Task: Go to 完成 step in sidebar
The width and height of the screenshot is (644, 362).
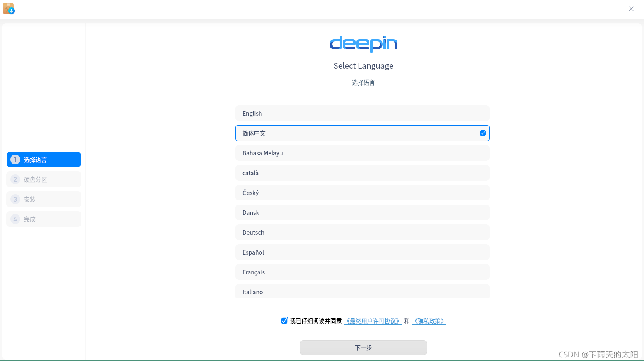Action: pos(44,219)
